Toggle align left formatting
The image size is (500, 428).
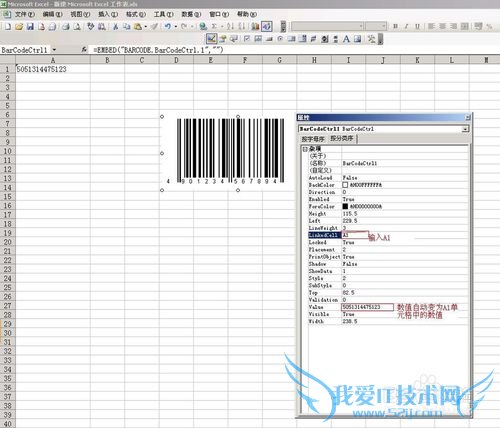(x=431, y=26)
